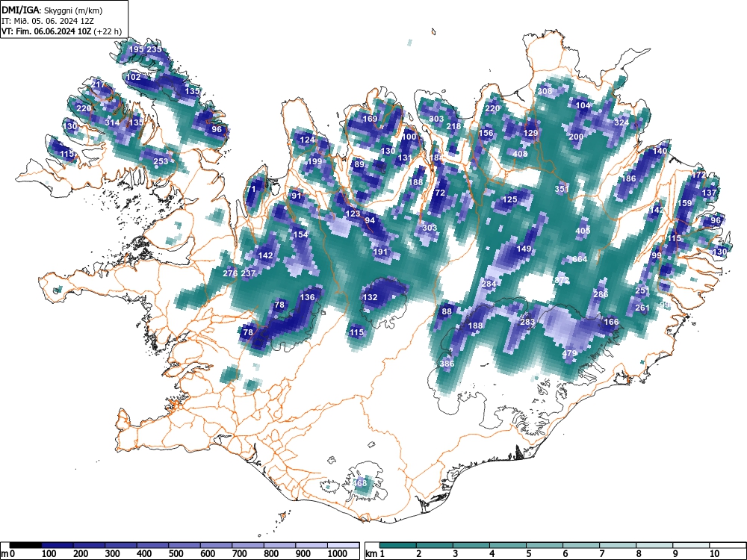The width and height of the screenshot is (747, 560).
Task: Click the '1000' label on metre scale
Action: point(338,554)
